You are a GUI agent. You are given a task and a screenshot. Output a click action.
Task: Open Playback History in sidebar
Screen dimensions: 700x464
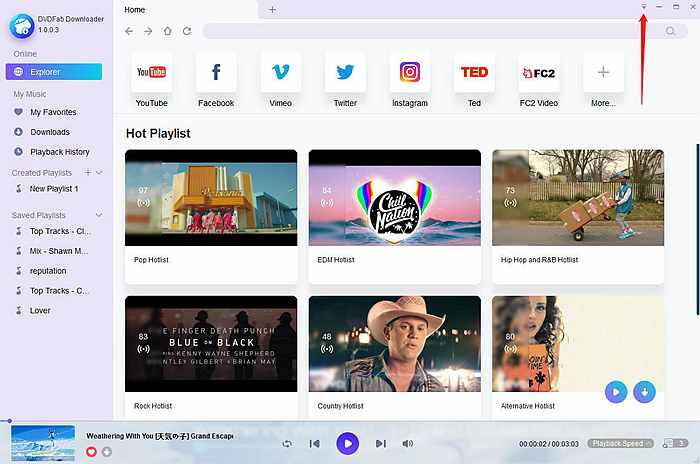[x=59, y=152]
